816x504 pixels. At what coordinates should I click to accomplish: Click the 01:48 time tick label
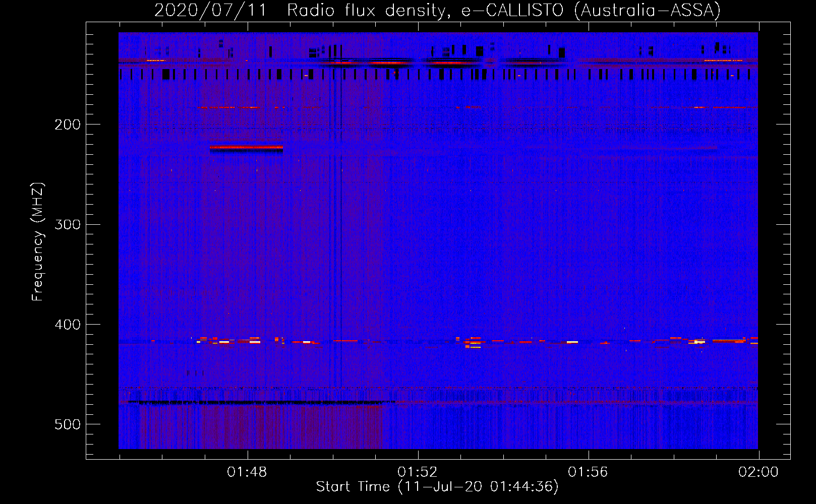tap(247, 472)
